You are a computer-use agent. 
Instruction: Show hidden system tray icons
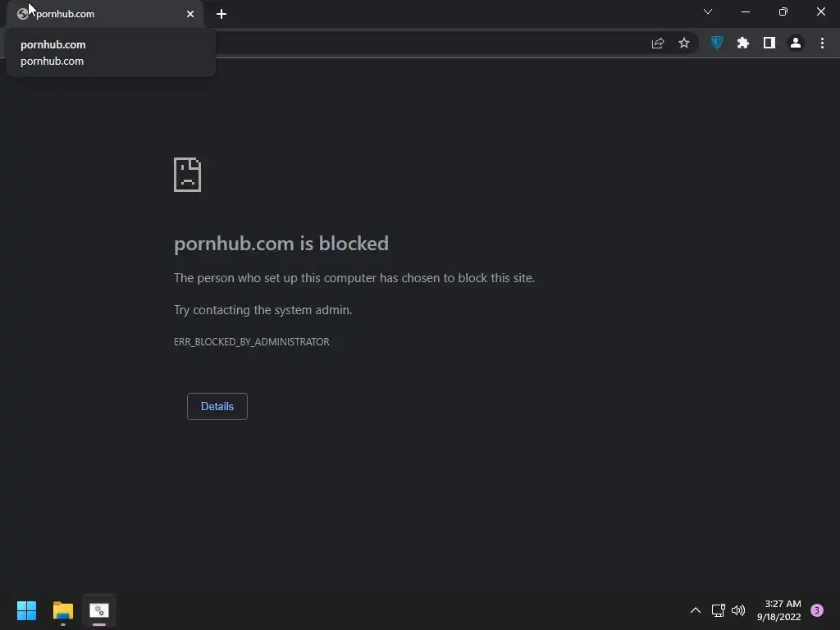point(696,610)
